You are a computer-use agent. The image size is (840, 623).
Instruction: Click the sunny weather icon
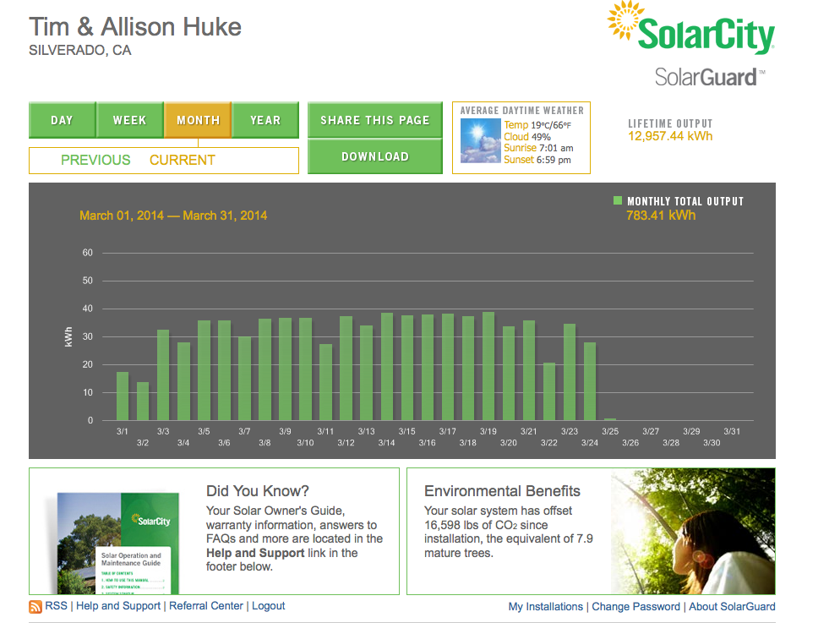click(x=480, y=140)
